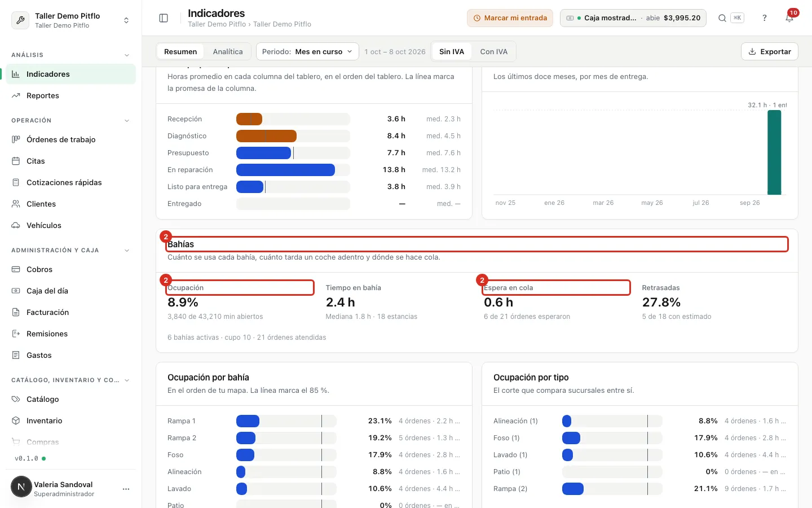Click the Retrasadas 27.8% value
This screenshot has width=812, height=508.
pos(661,303)
